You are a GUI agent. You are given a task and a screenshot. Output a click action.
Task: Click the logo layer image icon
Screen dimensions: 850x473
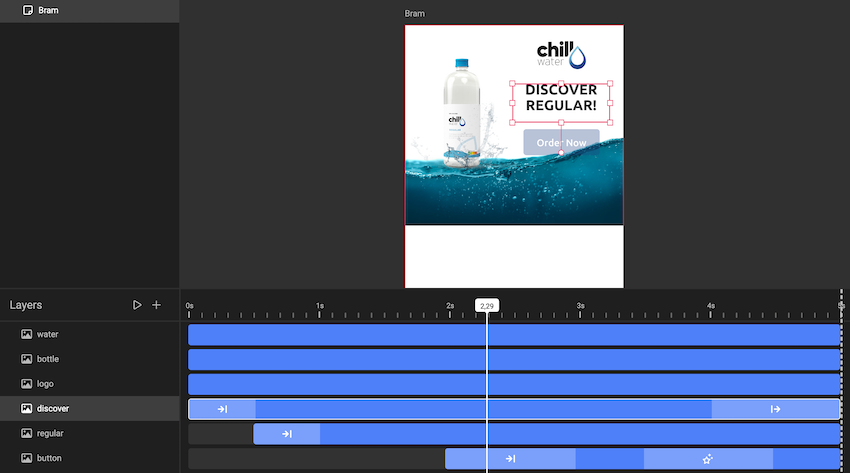(x=27, y=384)
